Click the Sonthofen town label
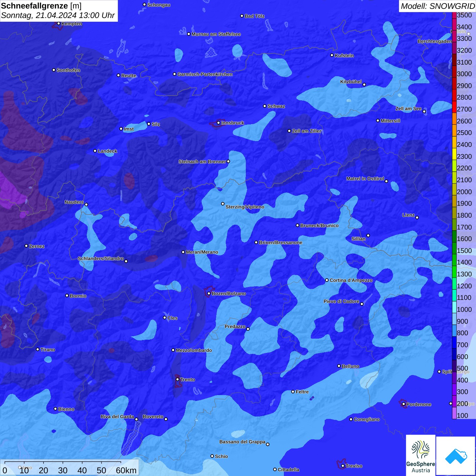This screenshot has width=476, height=476. [x=68, y=70]
